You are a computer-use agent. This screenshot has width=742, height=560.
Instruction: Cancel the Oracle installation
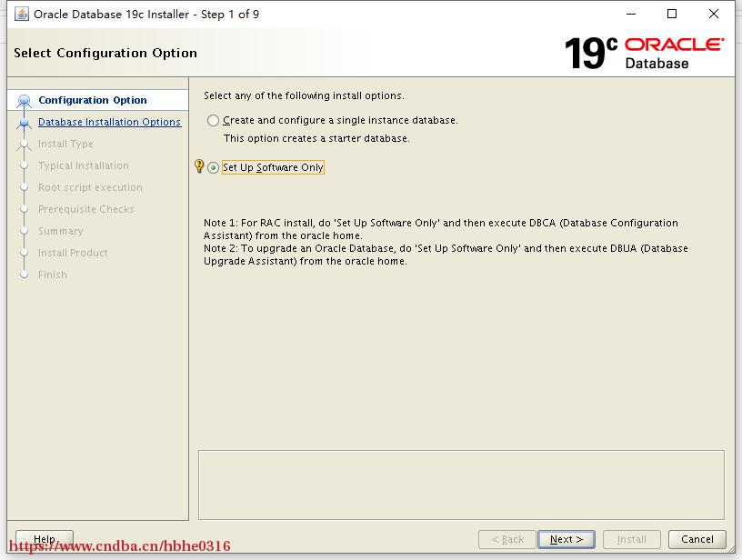click(x=697, y=539)
